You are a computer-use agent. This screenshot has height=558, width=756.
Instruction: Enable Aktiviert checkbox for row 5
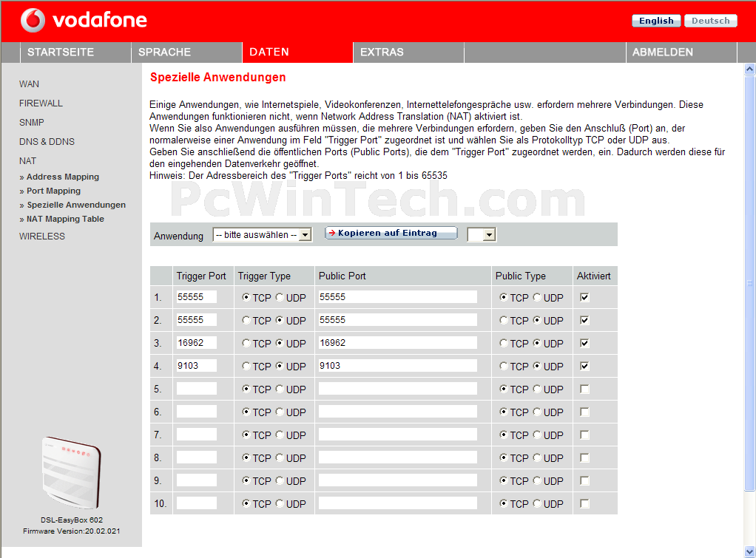click(x=584, y=389)
